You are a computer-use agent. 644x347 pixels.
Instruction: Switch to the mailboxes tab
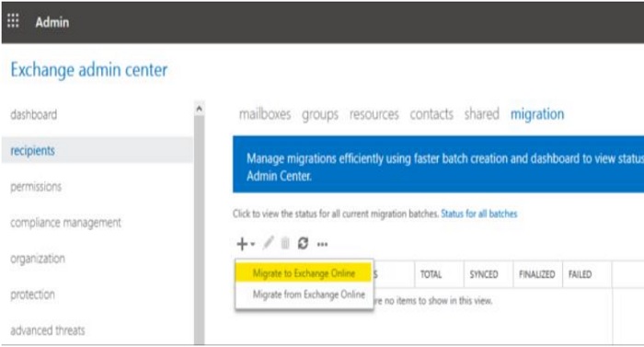point(265,114)
